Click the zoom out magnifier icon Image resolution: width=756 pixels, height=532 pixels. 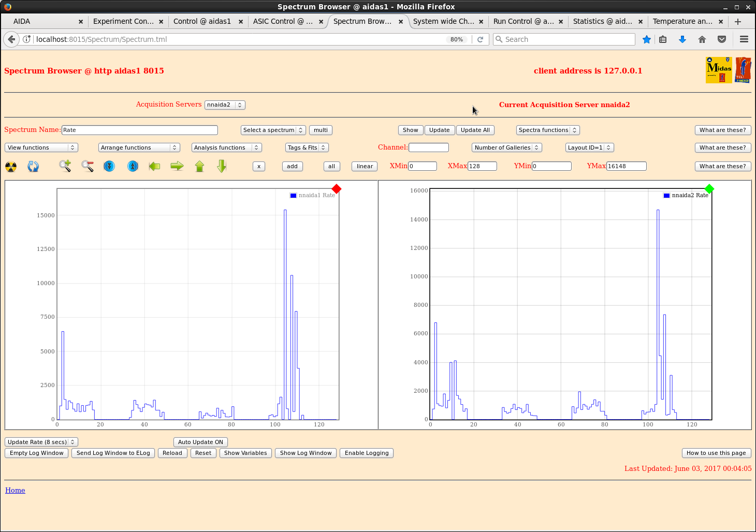click(x=88, y=166)
